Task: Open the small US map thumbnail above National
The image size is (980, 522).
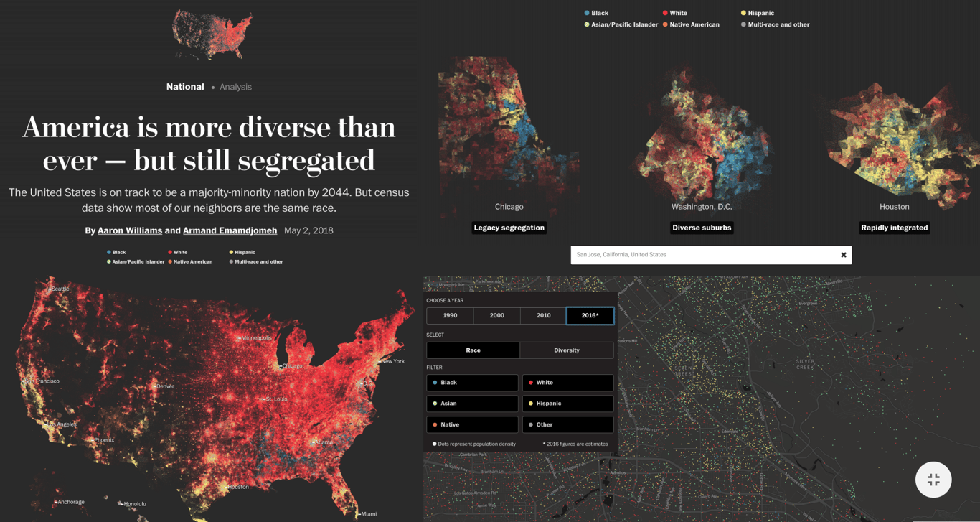Action: (212, 34)
